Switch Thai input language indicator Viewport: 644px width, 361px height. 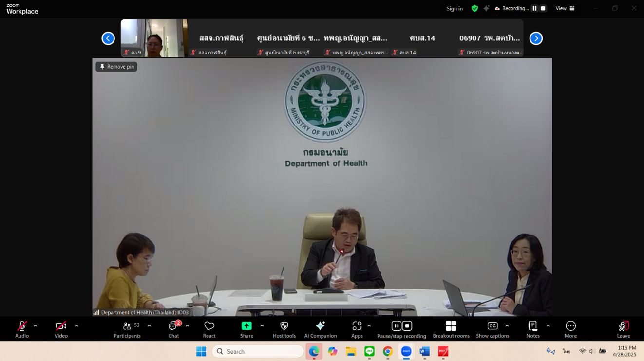(567, 351)
